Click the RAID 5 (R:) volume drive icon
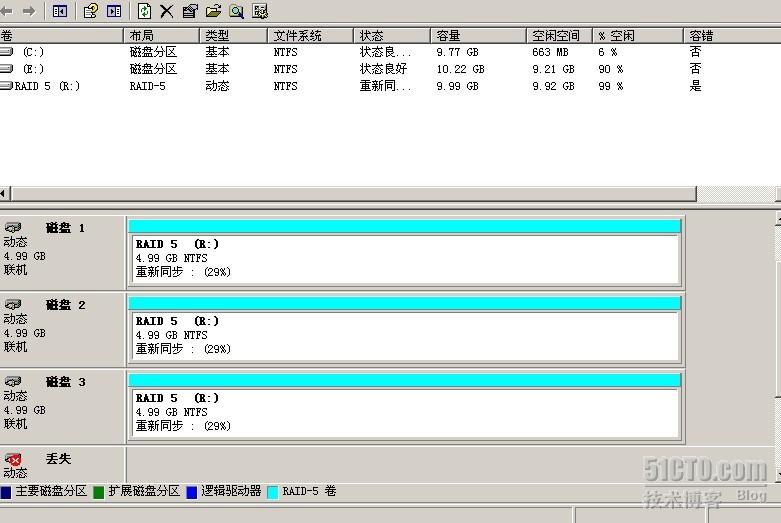 tap(6, 86)
